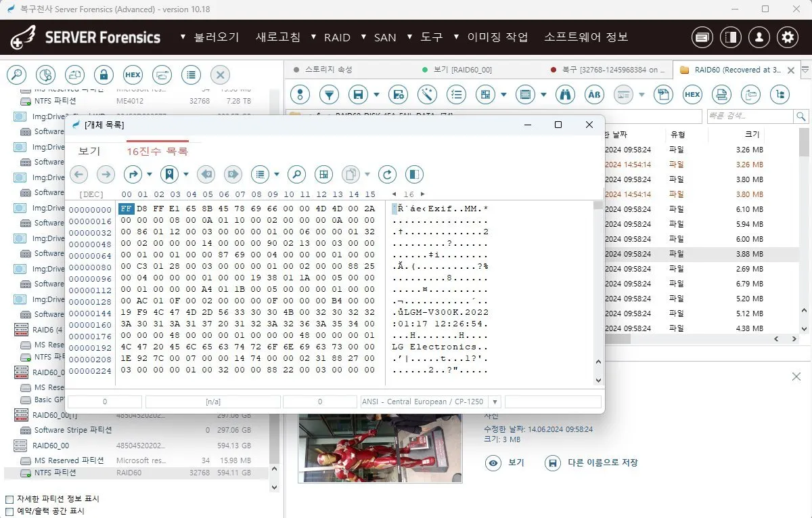
Task: Click the forward arrow in hex viewer
Action: (106, 174)
